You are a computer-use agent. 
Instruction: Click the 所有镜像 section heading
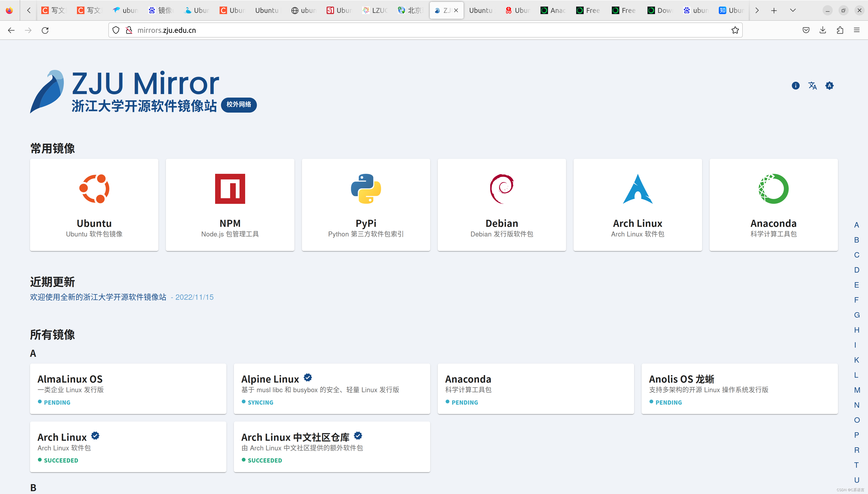tap(52, 334)
